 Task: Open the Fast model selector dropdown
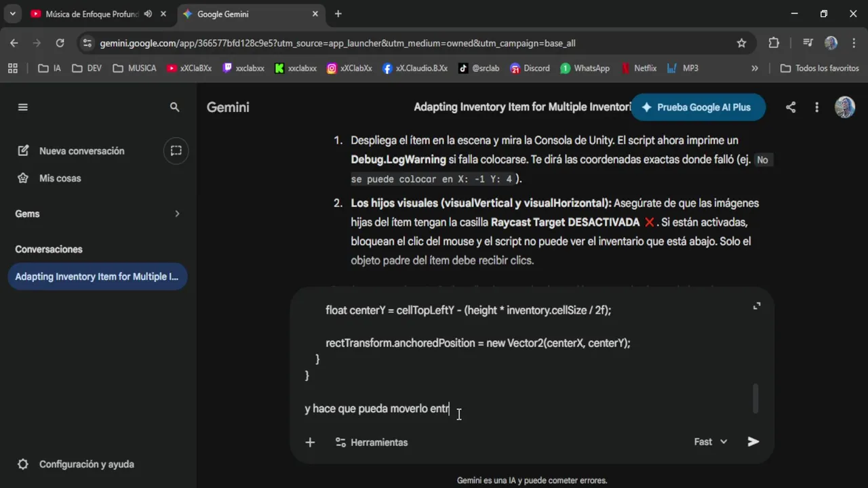pyautogui.click(x=710, y=442)
